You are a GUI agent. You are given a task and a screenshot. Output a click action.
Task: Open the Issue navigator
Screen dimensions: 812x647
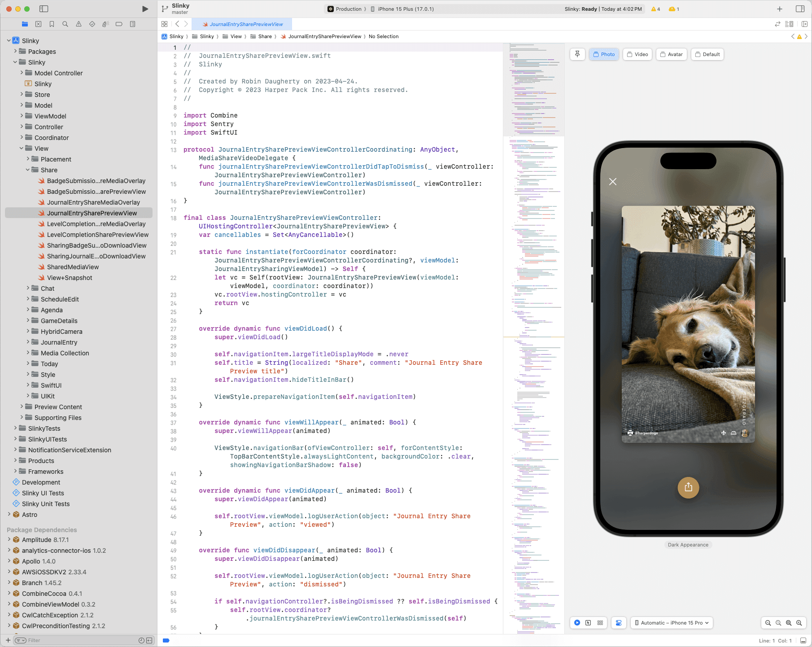tap(79, 24)
